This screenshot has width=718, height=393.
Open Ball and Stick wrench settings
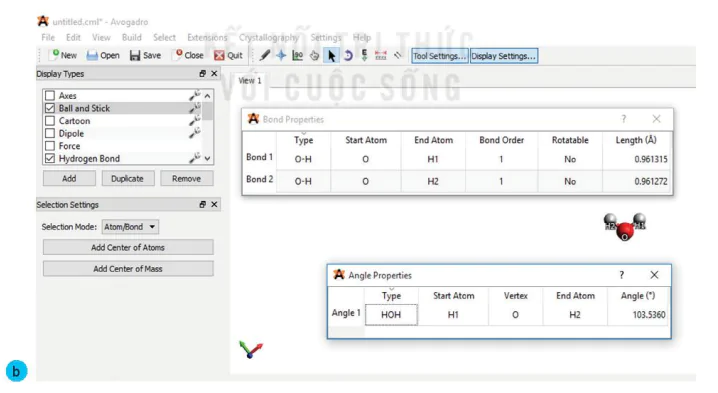pyautogui.click(x=195, y=108)
